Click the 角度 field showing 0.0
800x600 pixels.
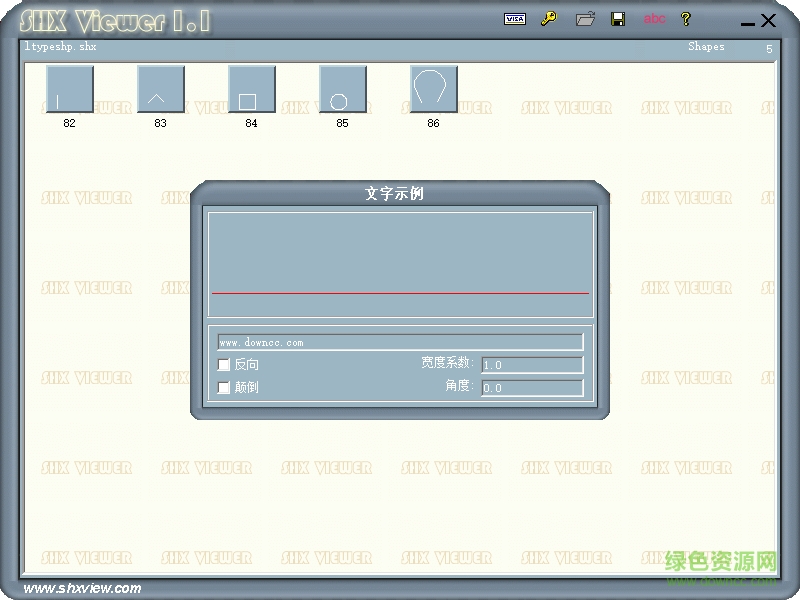[532, 388]
